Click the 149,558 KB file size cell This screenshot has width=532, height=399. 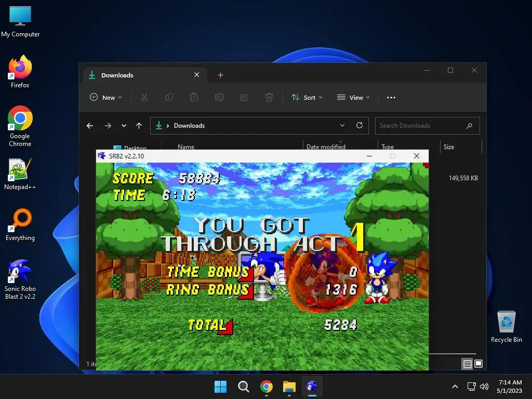(x=463, y=178)
